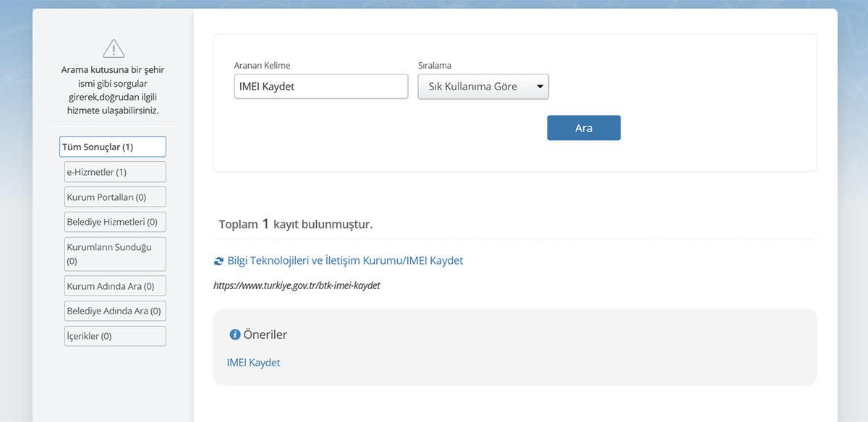
Task: Open the Kurumların Sunduğu (0) category
Action: coord(115,254)
